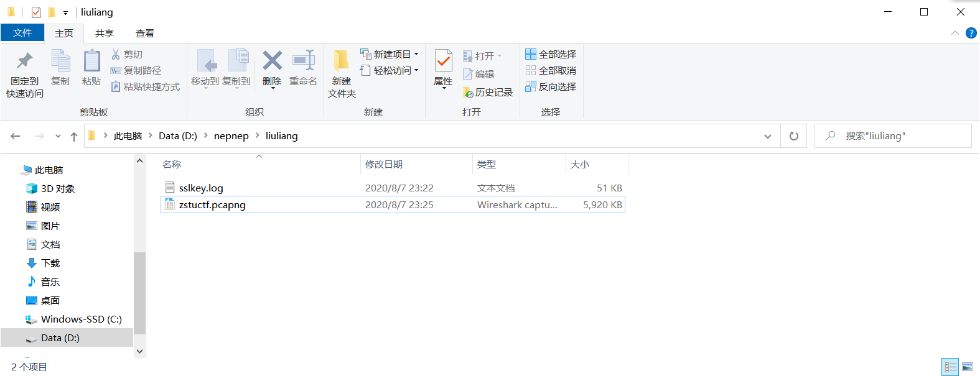
Task: Navigate up one folder level
Action: [x=74, y=136]
